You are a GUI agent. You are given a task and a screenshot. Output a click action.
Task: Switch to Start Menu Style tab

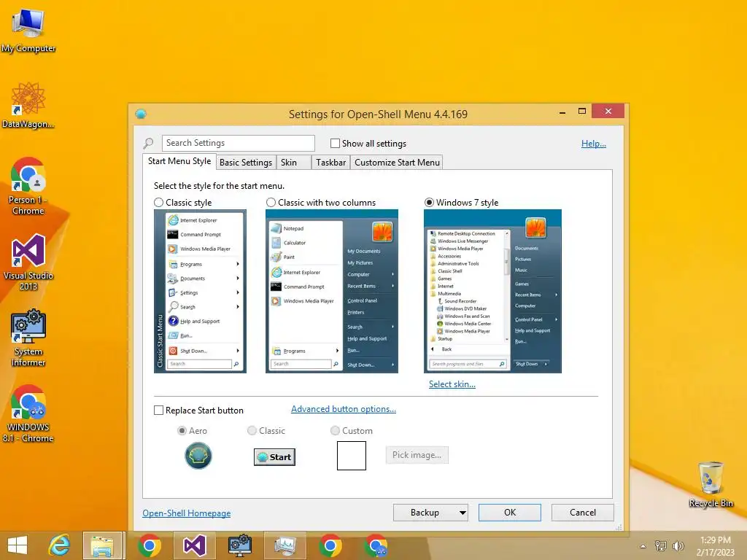click(x=179, y=161)
